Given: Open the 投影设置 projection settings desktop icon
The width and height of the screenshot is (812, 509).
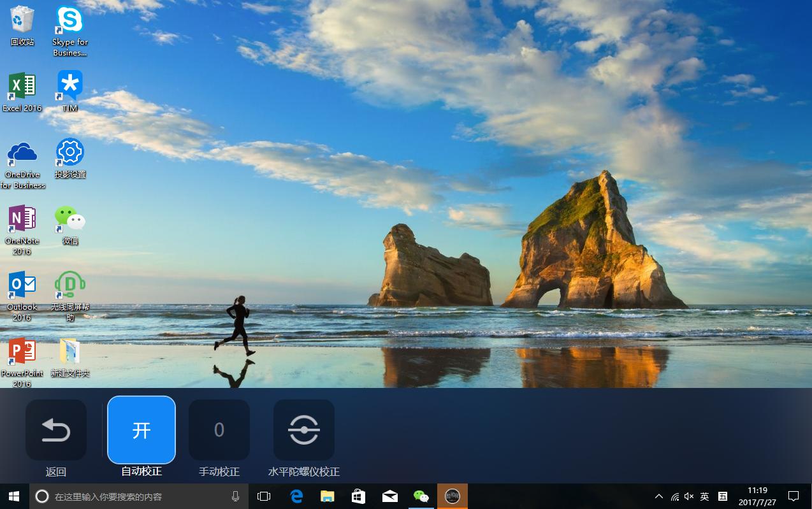Looking at the screenshot, I should (70, 153).
